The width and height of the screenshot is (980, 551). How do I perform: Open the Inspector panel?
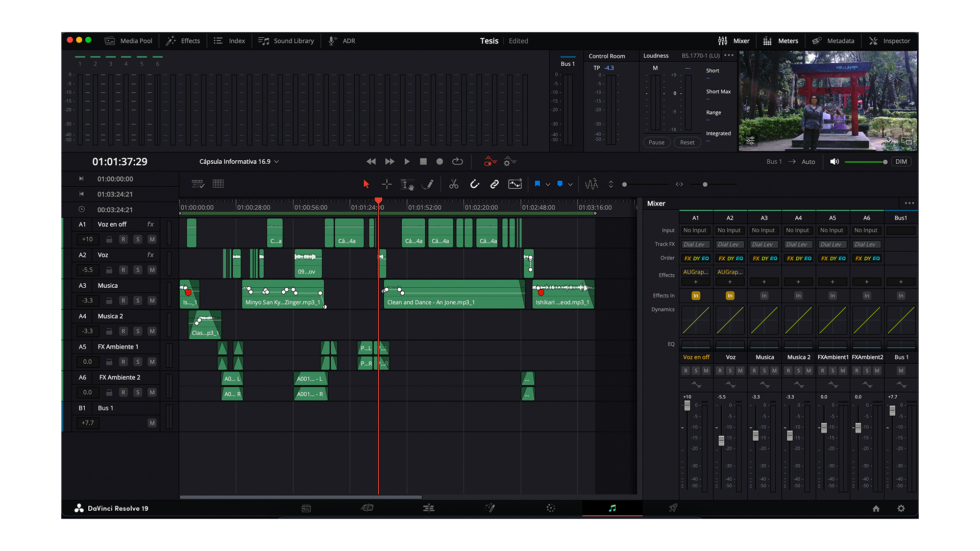coord(890,41)
